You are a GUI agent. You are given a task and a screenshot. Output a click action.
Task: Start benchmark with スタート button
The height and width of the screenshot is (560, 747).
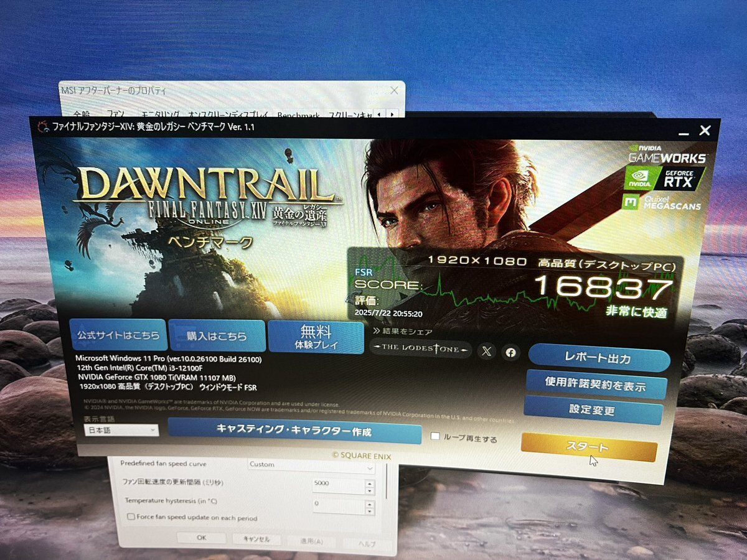(588, 447)
